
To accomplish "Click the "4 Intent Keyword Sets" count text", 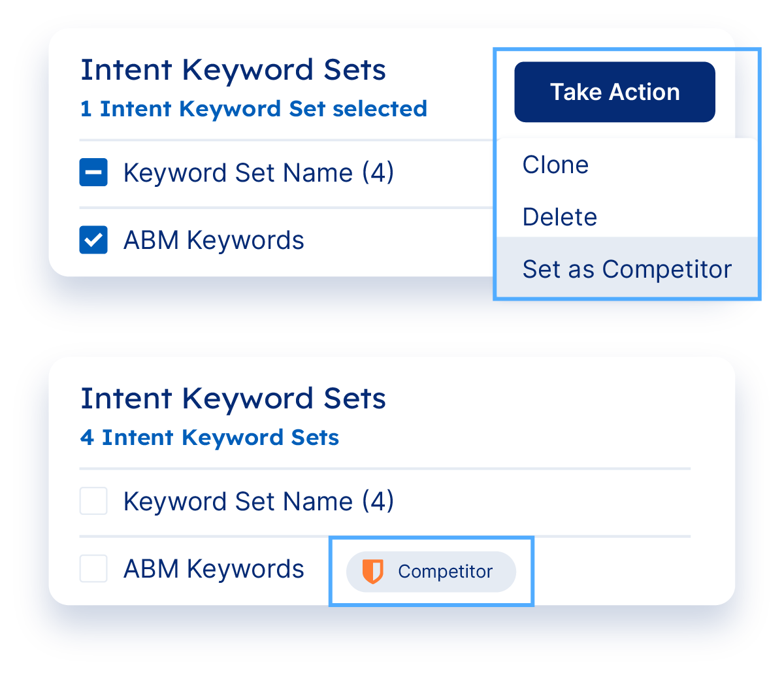I will pos(210,437).
